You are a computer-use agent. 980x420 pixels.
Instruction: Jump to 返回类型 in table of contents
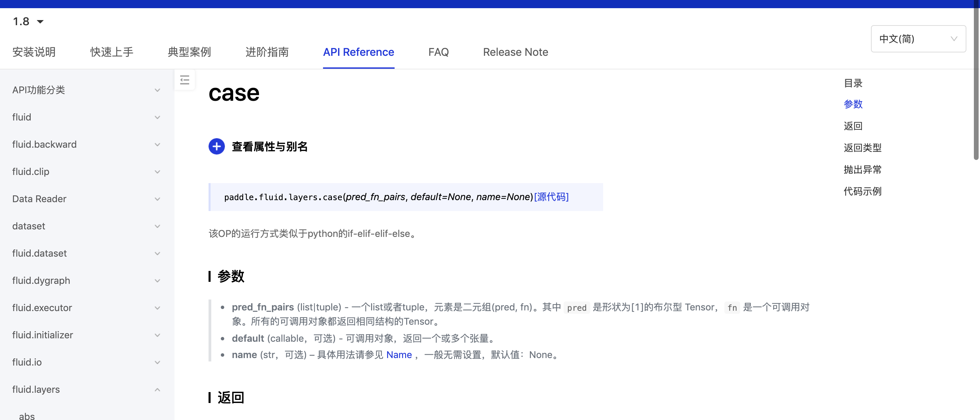click(862, 147)
